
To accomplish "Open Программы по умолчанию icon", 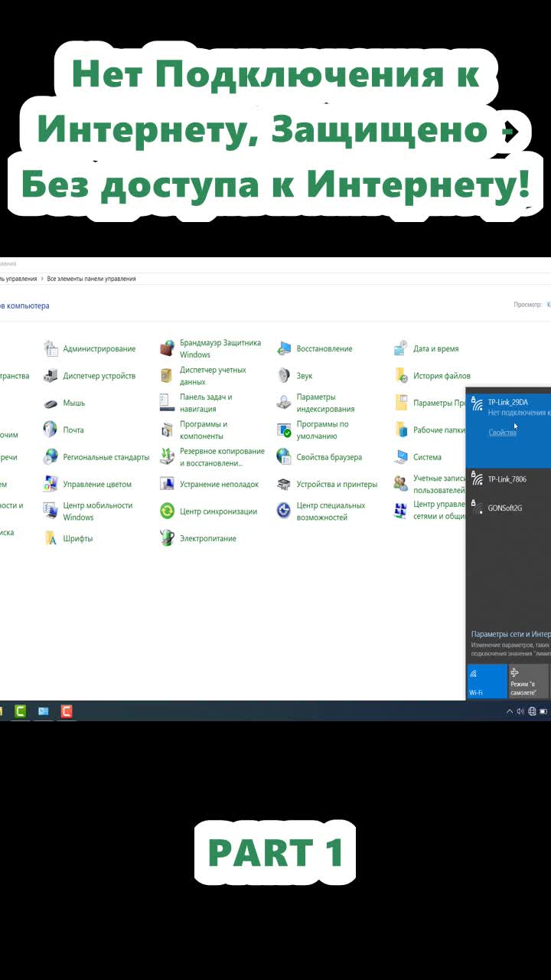I will [284, 430].
